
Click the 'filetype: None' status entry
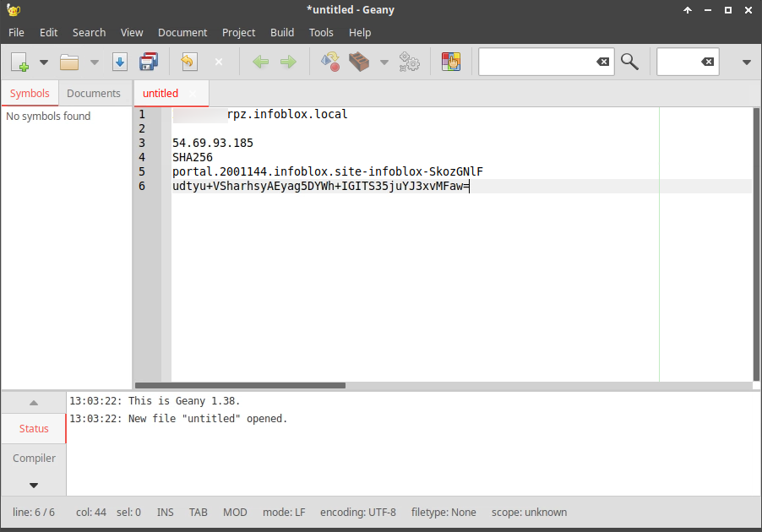click(x=444, y=512)
